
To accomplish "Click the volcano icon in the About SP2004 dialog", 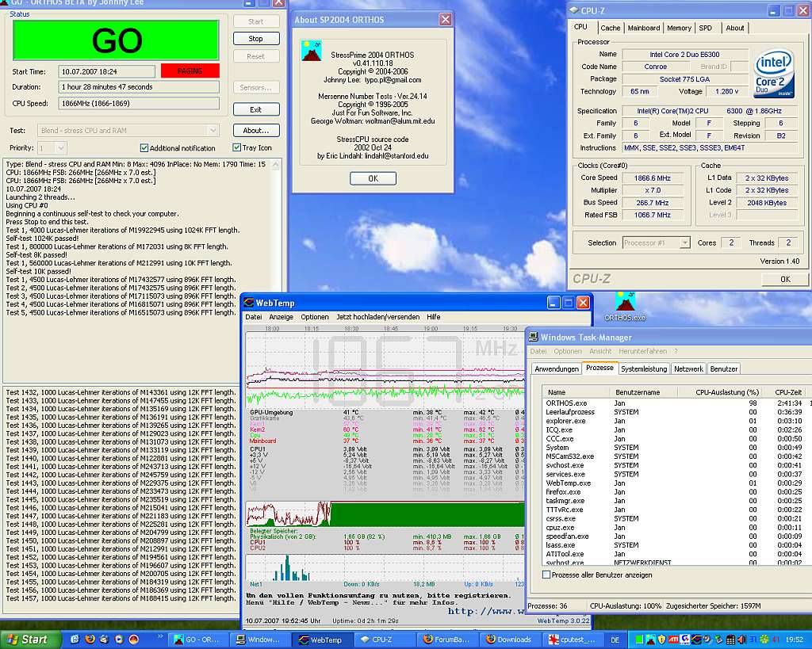I will 311,51.
